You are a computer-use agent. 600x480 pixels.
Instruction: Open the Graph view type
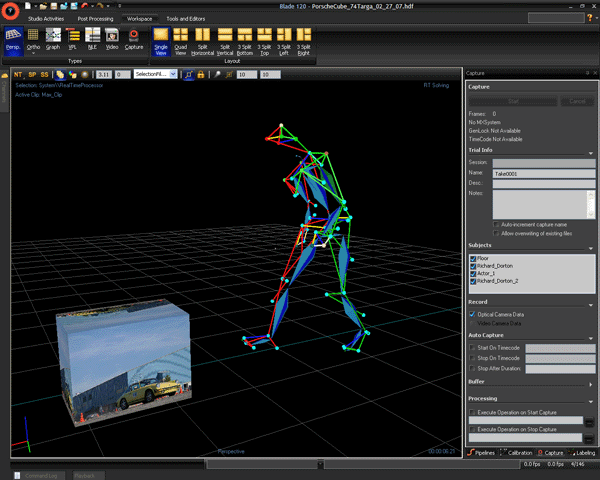tap(53, 39)
